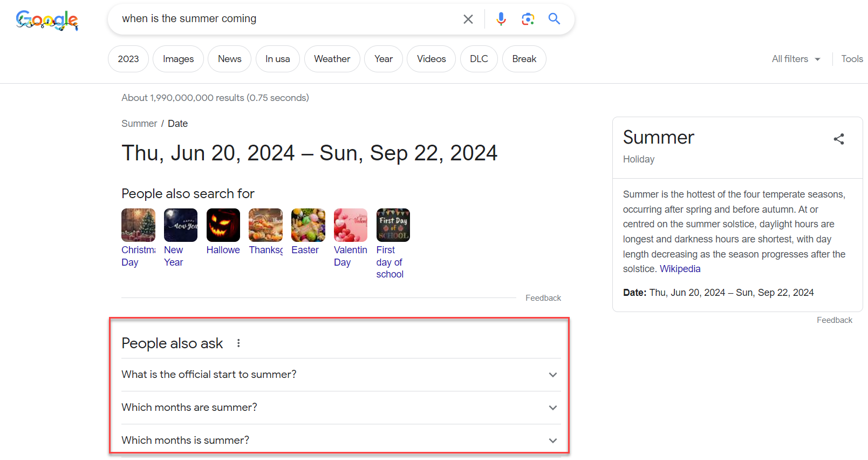Follow the First day of school link
The width and height of the screenshot is (868, 460).
pyautogui.click(x=391, y=262)
